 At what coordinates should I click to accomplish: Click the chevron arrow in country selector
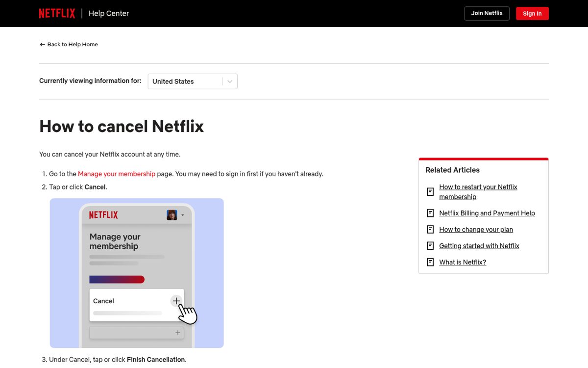click(230, 81)
